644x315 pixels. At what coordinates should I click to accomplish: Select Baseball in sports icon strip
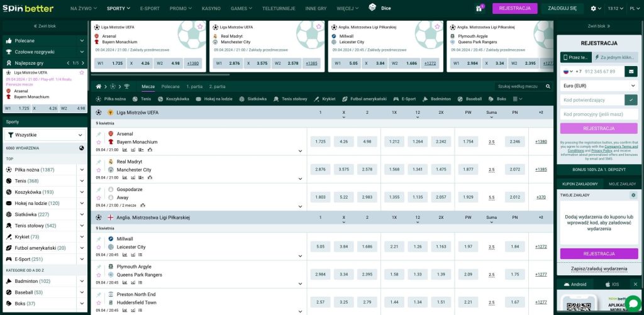tap(469, 99)
